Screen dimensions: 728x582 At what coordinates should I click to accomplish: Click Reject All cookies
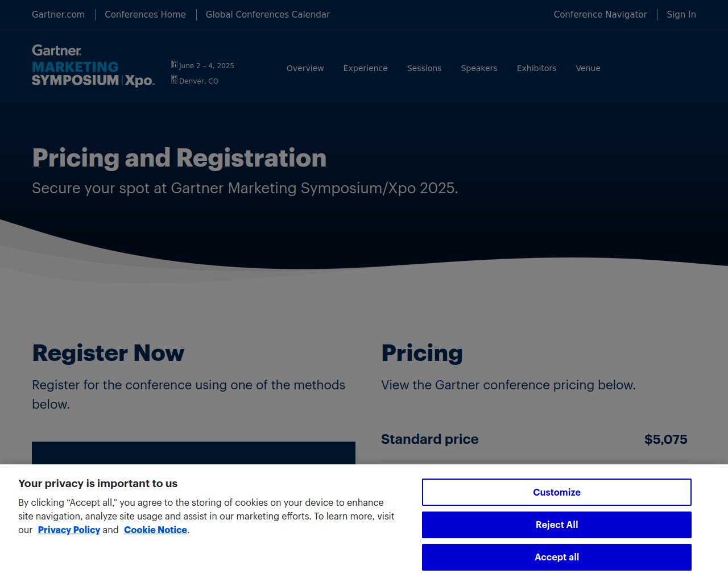[557, 525]
